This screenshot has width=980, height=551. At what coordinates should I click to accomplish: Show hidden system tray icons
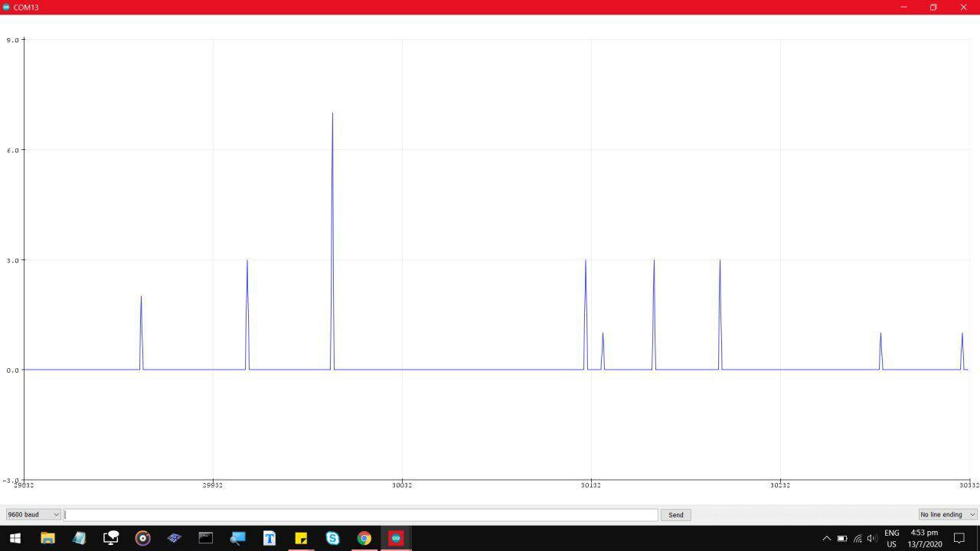(826, 538)
